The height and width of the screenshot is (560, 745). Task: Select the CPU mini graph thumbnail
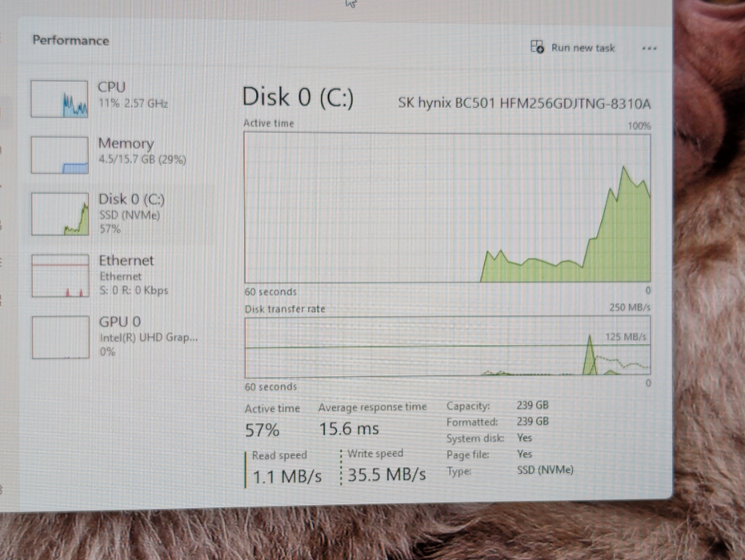(x=60, y=98)
